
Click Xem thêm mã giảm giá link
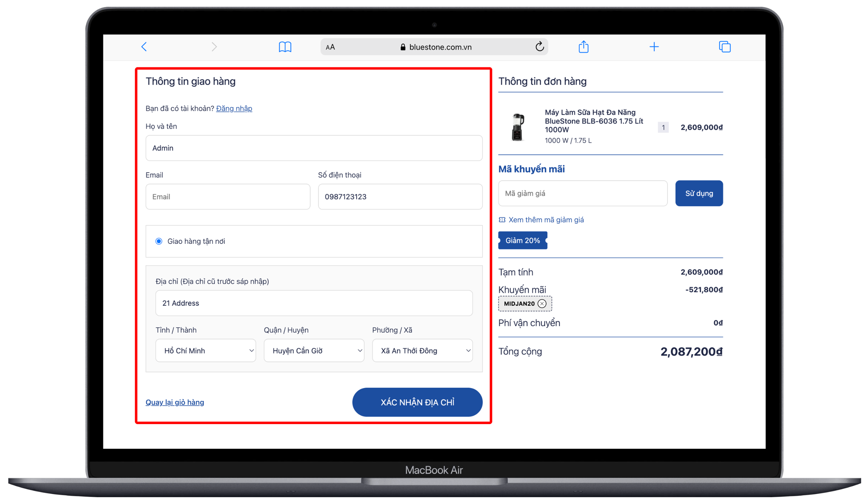coord(546,220)
